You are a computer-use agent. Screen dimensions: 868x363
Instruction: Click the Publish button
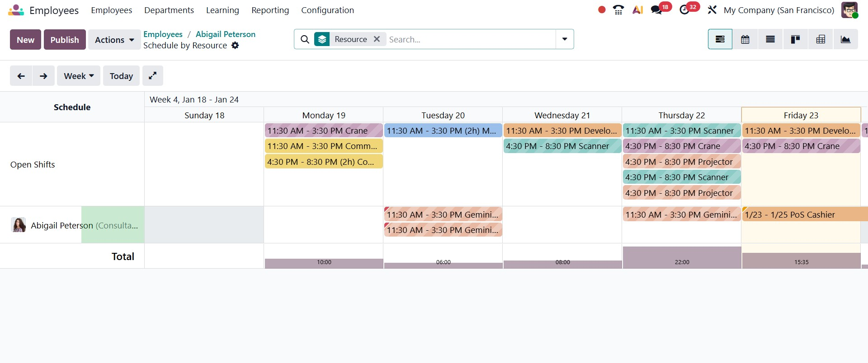[x=65, y=40]
